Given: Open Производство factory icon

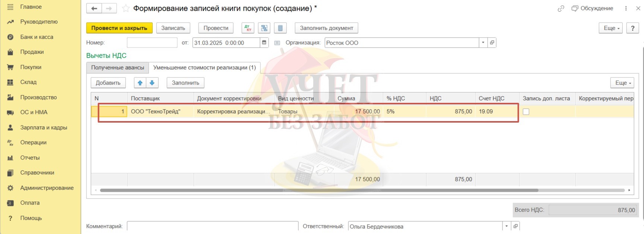Looking at the screenshot, I should click(x=10, y=97).
